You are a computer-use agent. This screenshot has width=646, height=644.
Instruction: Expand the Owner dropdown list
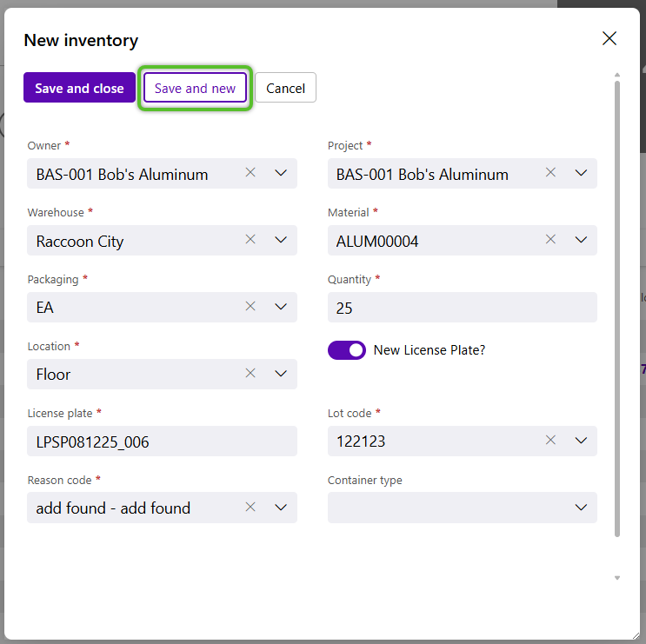point(281,173)
